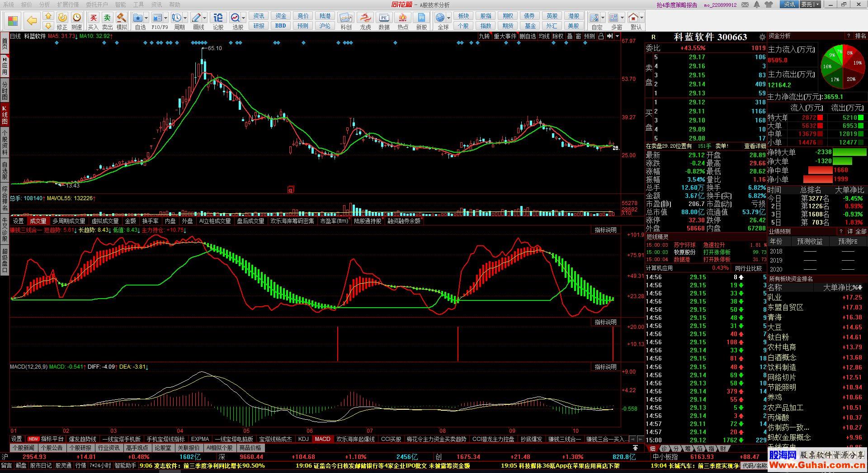Image resolution: width=868 pixels, height=473 pixels.
Task: Open the skin shirt icon in title bar
Action: [x=769, y=5]
